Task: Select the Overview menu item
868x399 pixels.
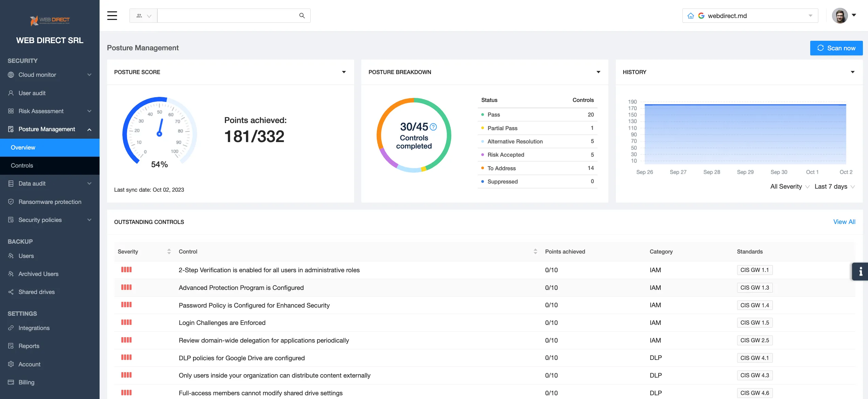Action: (x=50, y=148)
